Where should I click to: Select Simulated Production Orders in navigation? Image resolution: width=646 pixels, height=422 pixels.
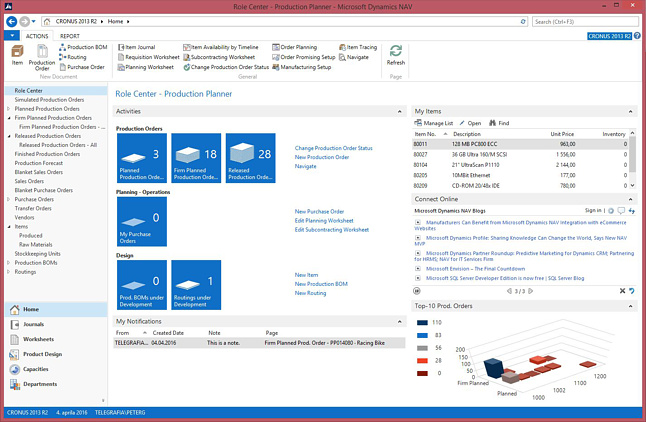click(49, 100)
